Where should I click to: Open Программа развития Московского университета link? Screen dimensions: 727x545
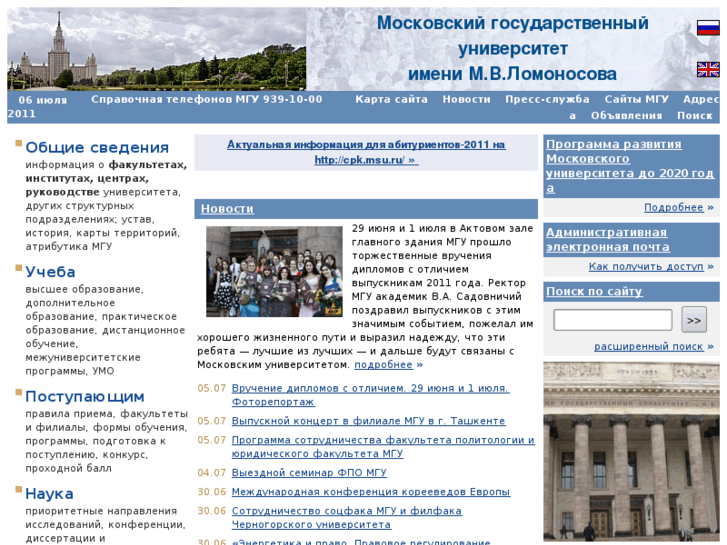pos(630,166)
